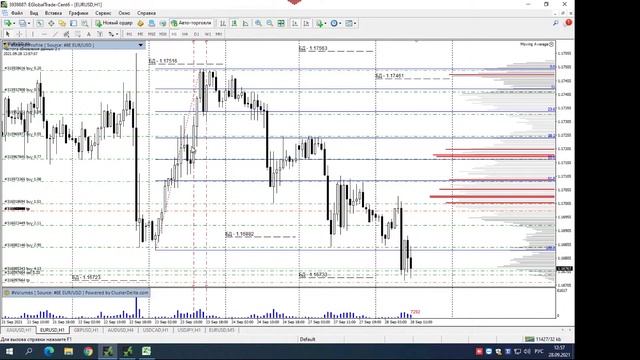Select the text tool A
This screenshot has height=360, width=640.
click(x=89, y=34)
